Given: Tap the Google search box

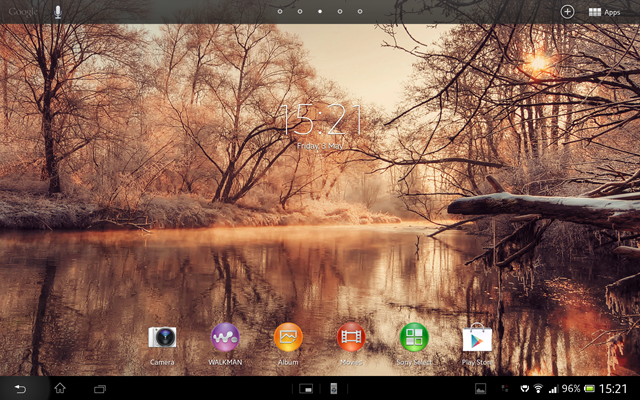Looking at the screenshot, I should (23, 12).
